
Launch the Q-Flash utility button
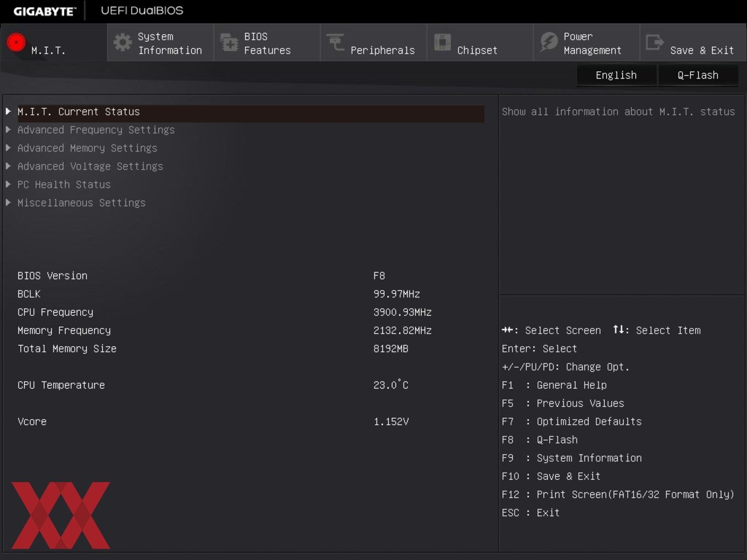point(698,75)
